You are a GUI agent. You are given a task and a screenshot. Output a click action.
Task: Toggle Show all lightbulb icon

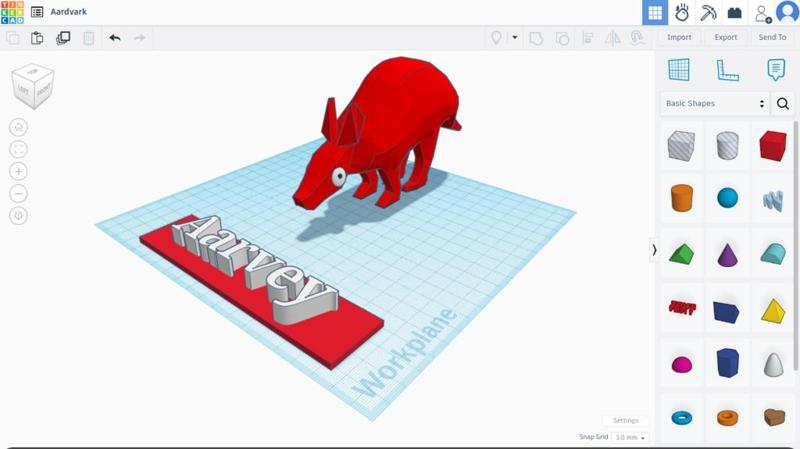point(496,37)
